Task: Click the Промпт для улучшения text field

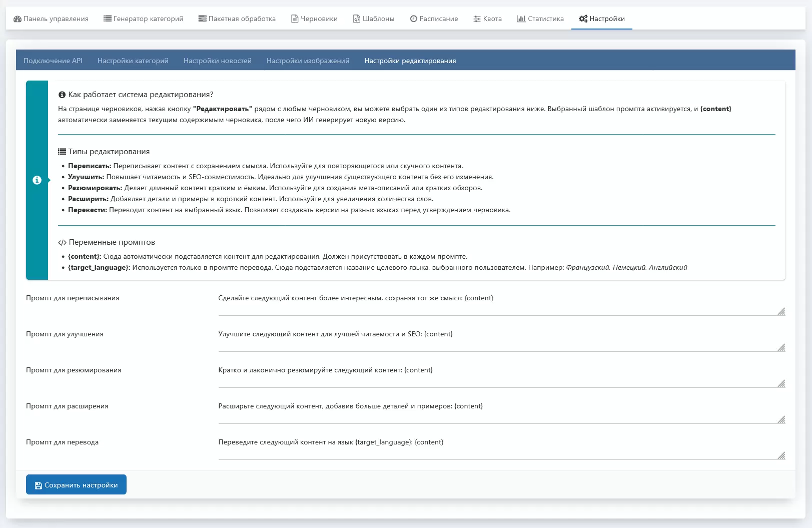Action: (500, 339)
